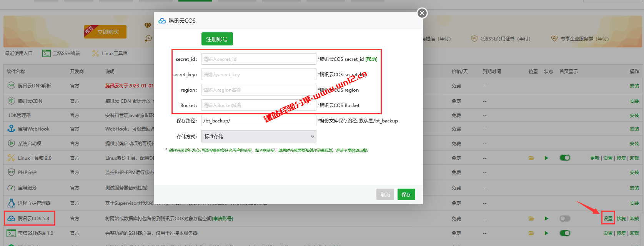
Task: Focus the Bucket input field
Action: (x=258, y=105)
